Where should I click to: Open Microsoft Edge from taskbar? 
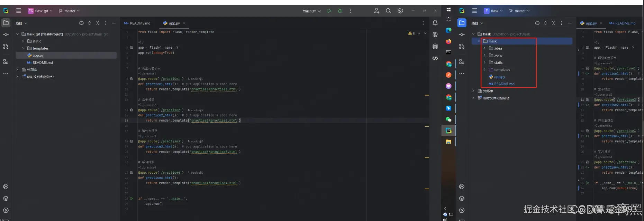(x=448, y=30)
